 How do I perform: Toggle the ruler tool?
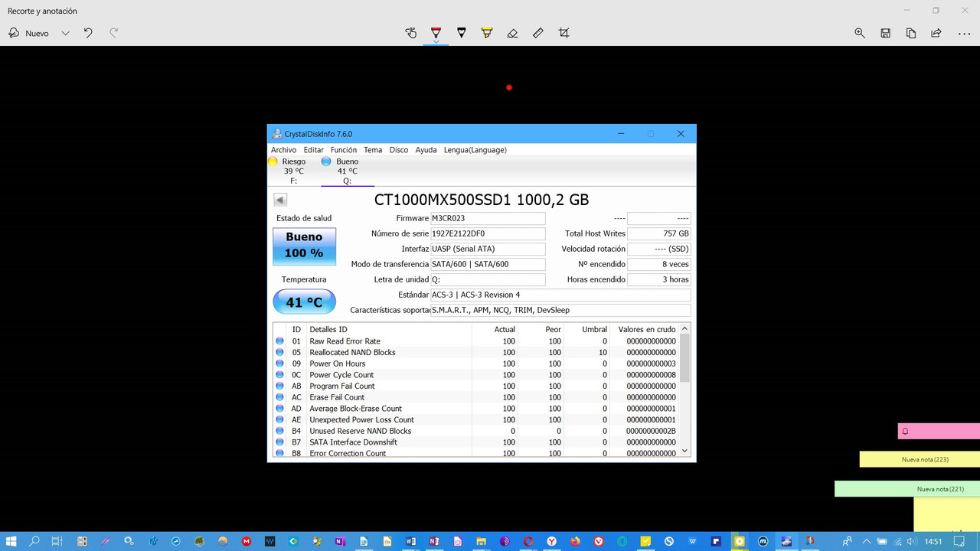[x=538, y=33]
